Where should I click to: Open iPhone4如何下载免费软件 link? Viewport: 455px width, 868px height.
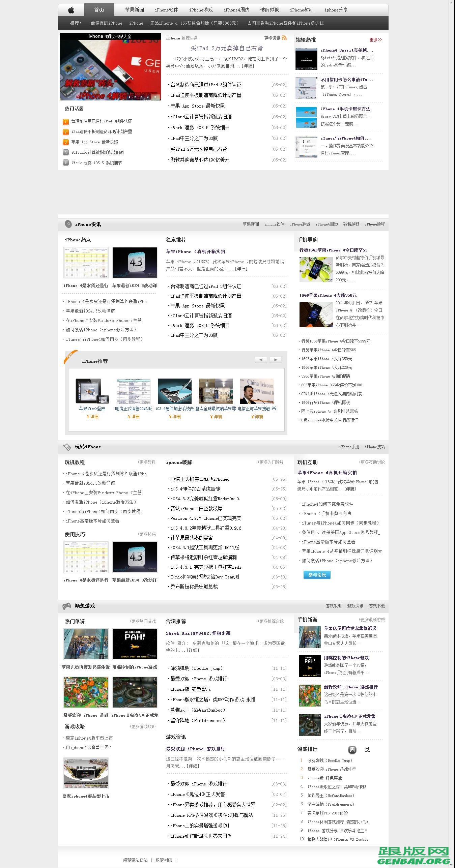point(328,504)
